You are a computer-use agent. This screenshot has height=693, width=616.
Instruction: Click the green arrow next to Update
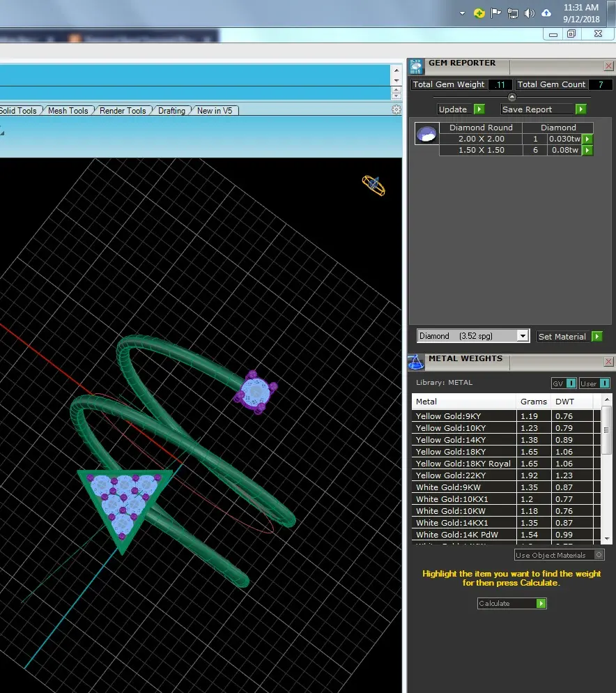pos(479,109)
